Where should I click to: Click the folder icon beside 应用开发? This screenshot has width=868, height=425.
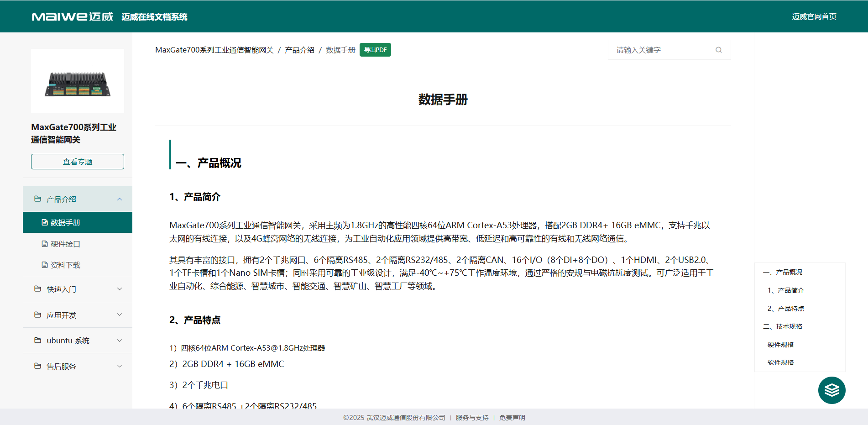pos(38,315)
